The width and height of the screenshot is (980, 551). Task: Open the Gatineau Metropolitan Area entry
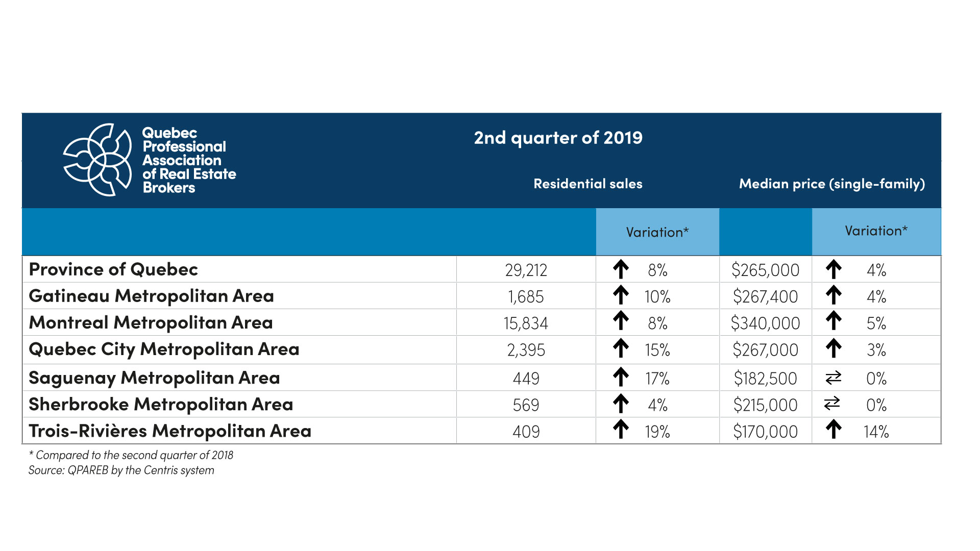pyautogui.click(x=151, y=296)
